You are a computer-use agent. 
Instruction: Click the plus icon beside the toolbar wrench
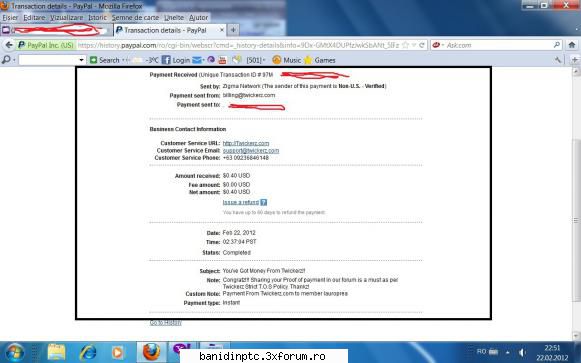click(x=575, y=60)
